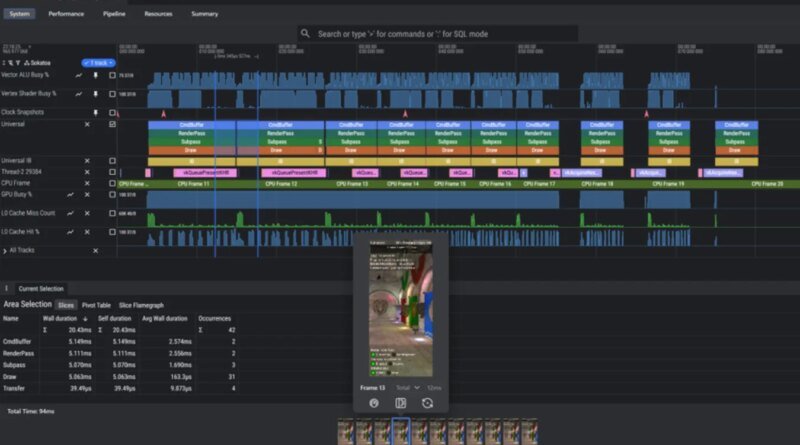Pin the Vector ALU Busy % track
The image size is (800, 445).
tap(96, 75)
